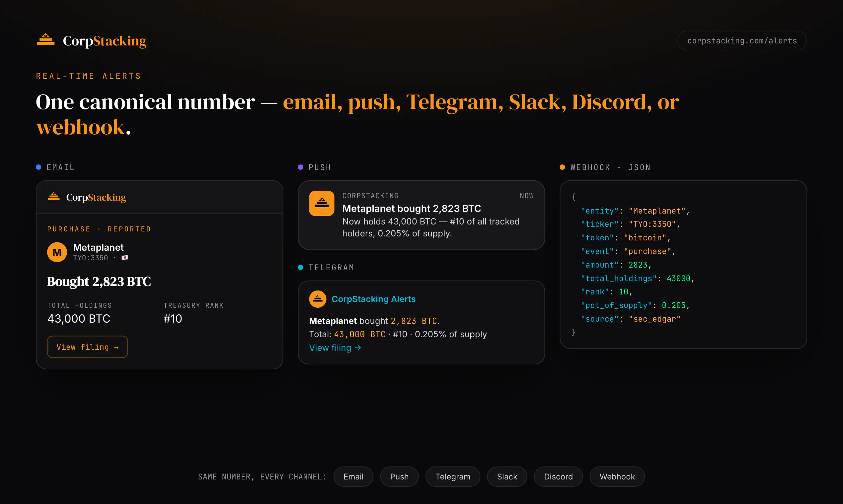Click the "entity": "Metaplanet" JSON line
This screenshot has width=843, height=504.
point(635,211)
